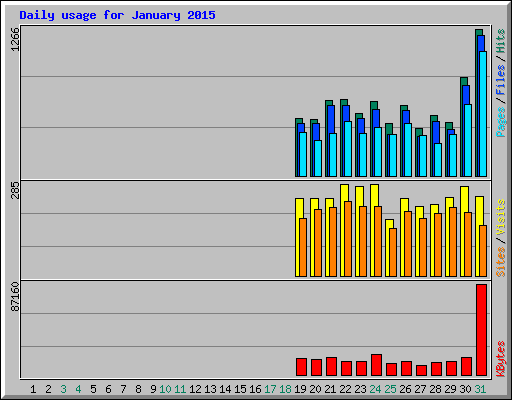This screenshot has height=400, width=512.
Task: Click day 8 label on the x-axis
Action: [138, 389]
